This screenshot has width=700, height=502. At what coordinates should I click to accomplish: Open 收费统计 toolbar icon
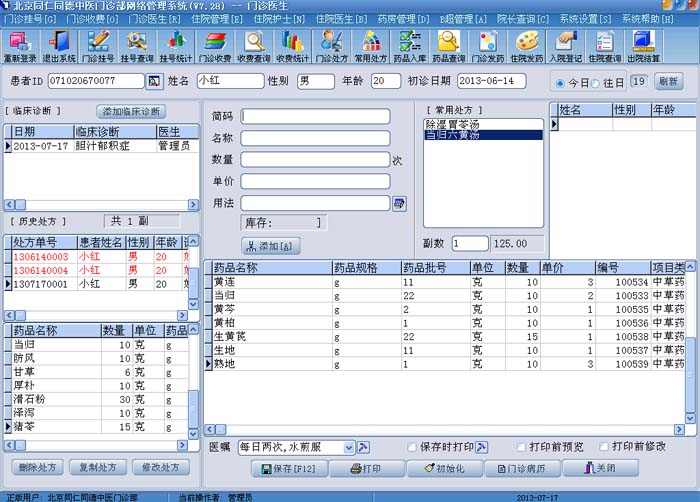292,46
